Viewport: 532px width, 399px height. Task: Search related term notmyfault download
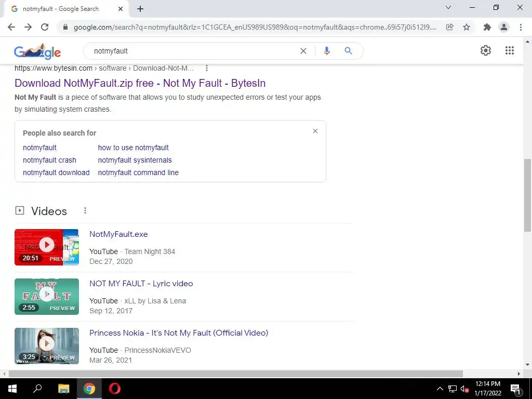tap(56, 172)
